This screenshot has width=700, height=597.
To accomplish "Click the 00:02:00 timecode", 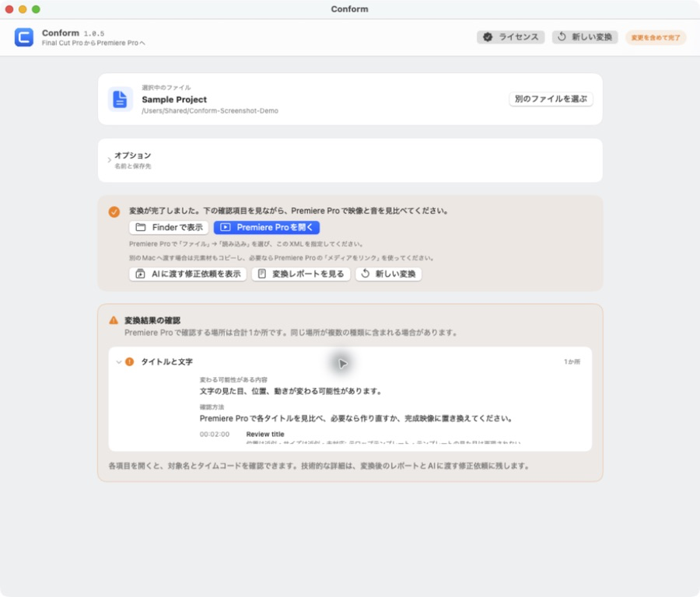I will pos(215,434).
